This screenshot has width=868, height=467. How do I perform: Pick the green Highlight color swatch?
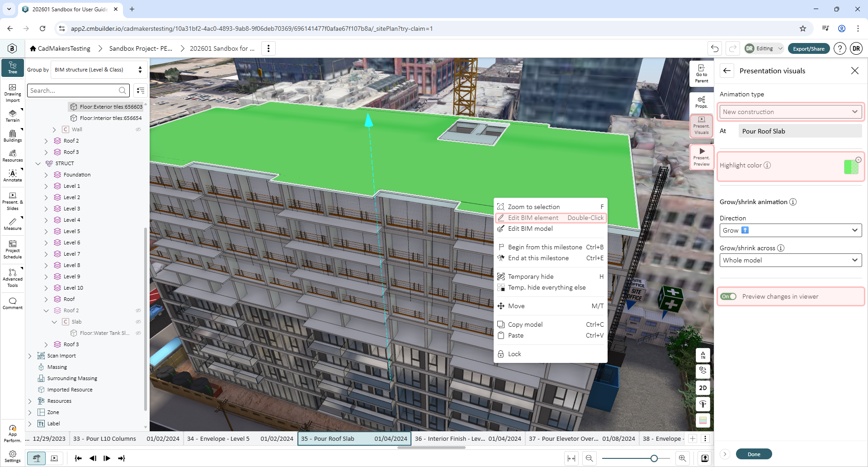coord(851,167)
